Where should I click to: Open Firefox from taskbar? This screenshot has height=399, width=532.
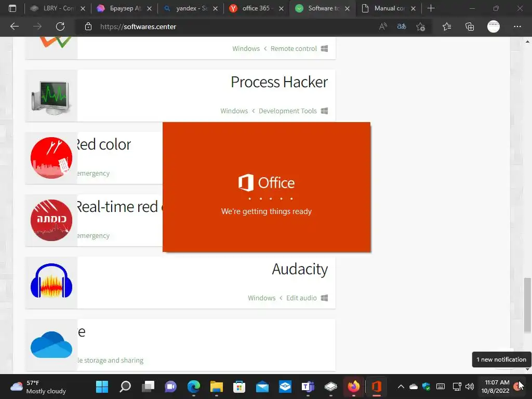[x=353, y=387]
